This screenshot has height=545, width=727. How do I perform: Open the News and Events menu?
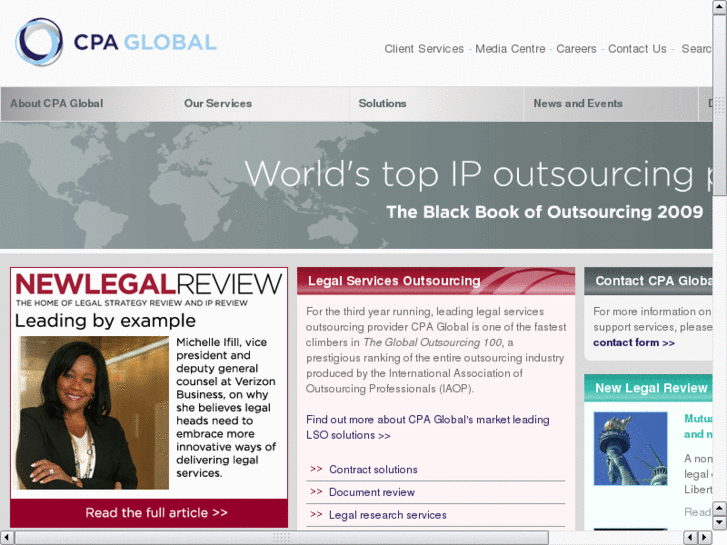click(x=578, y=103)
